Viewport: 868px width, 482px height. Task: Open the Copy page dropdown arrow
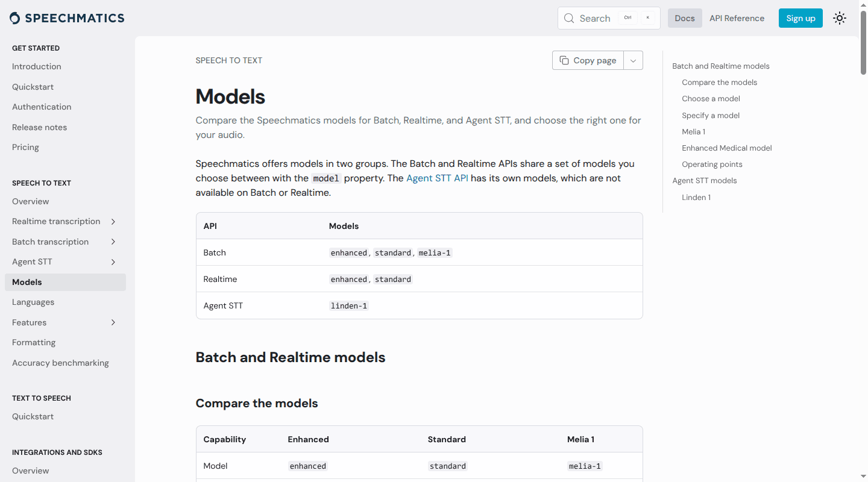[x=633, y=60]
